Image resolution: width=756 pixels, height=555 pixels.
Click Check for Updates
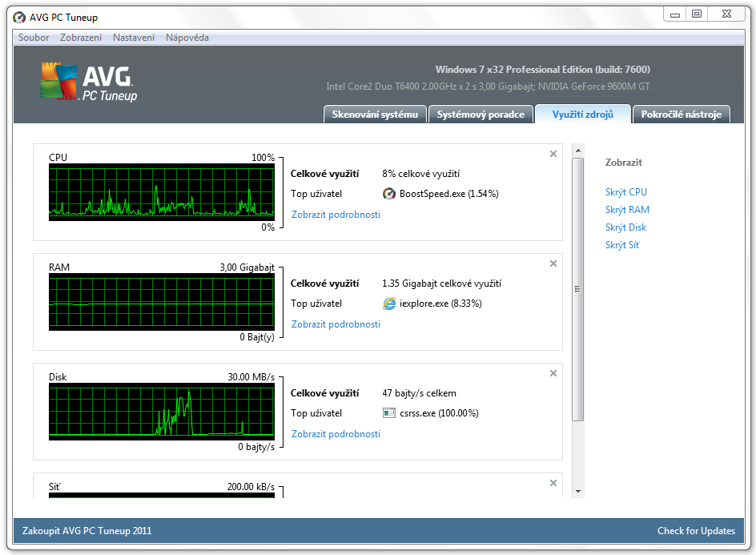click(x=696, y=531)
